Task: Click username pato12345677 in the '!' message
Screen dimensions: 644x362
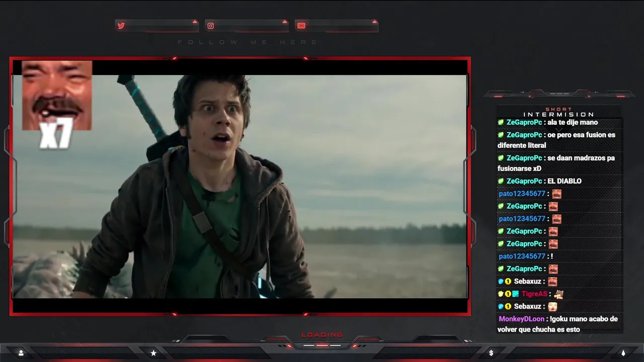Action: point(522,256)
